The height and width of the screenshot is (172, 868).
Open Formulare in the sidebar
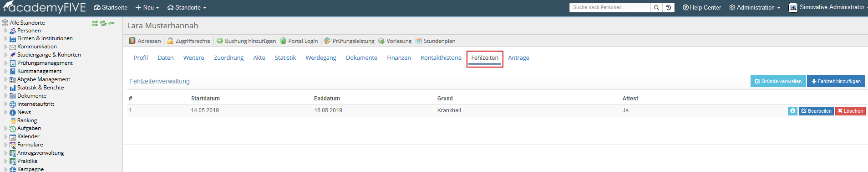tap(30, 145)
